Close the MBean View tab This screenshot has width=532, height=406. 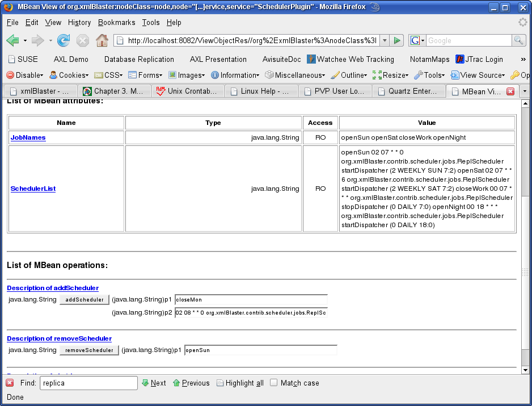tap(510, 91)
